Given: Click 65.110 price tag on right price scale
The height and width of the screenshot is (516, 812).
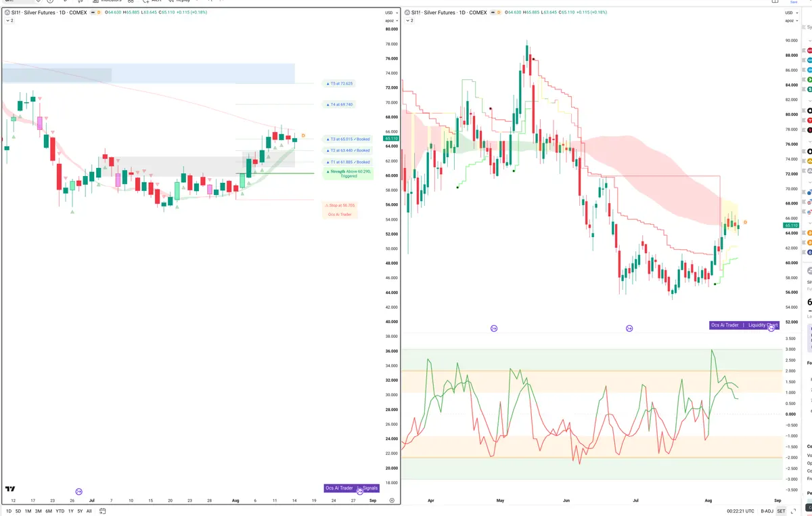Looking at the screenshot, I should coord(791,225).
